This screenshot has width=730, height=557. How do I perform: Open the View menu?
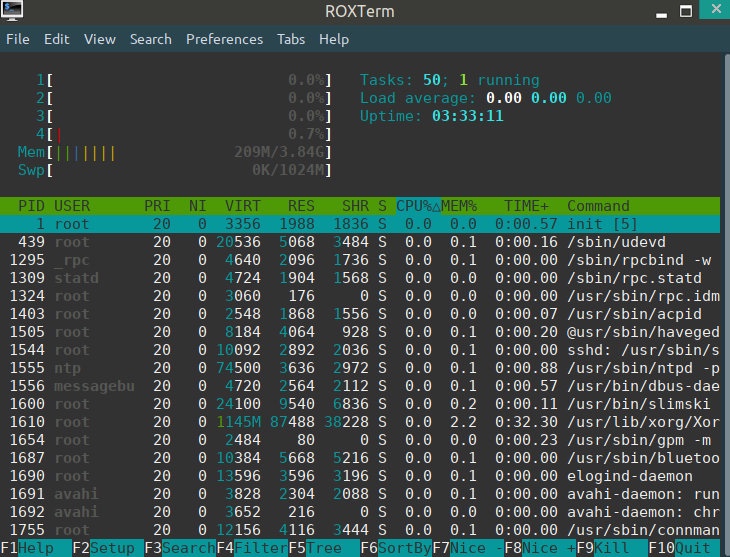100,40
